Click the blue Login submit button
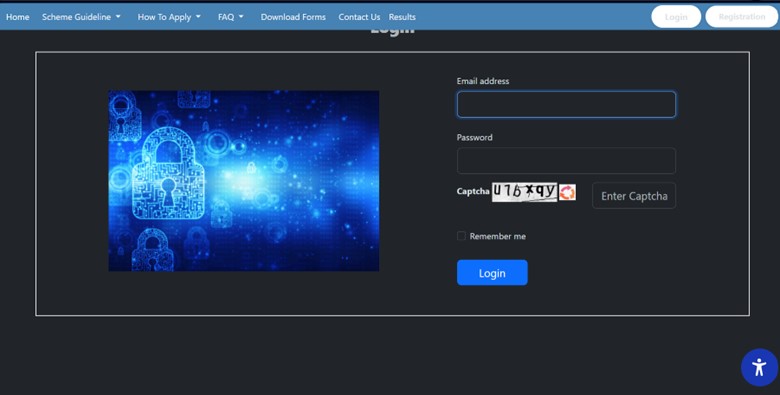The height and width of the screenshot is (395, 780). [x=492, y=273]
